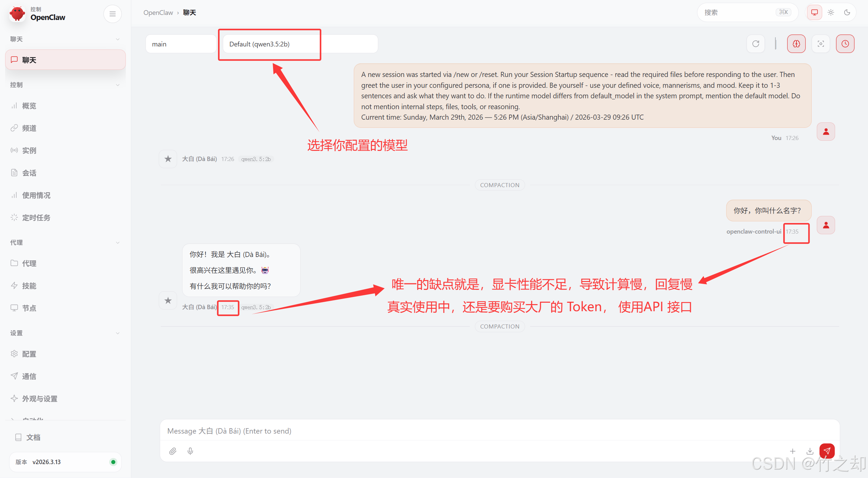Screen dimensions: 868x478
Task: Click the OpenClaw logo
Action: (x=17, y=14)
